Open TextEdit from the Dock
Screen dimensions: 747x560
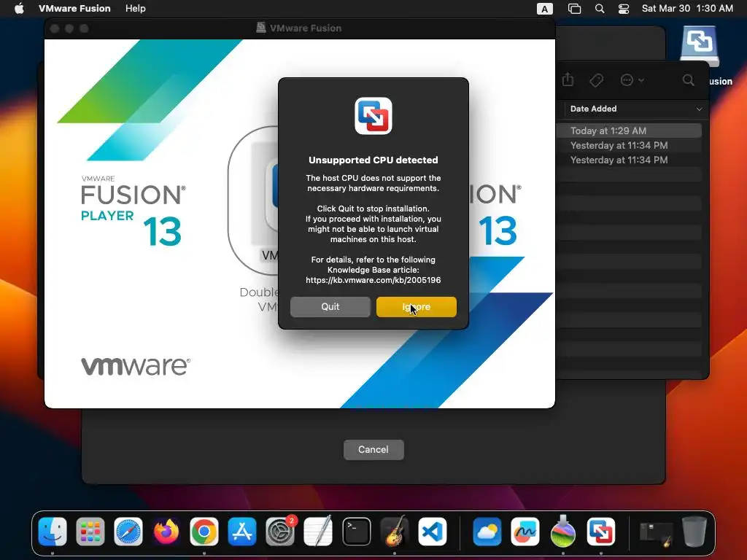point(318,532)
